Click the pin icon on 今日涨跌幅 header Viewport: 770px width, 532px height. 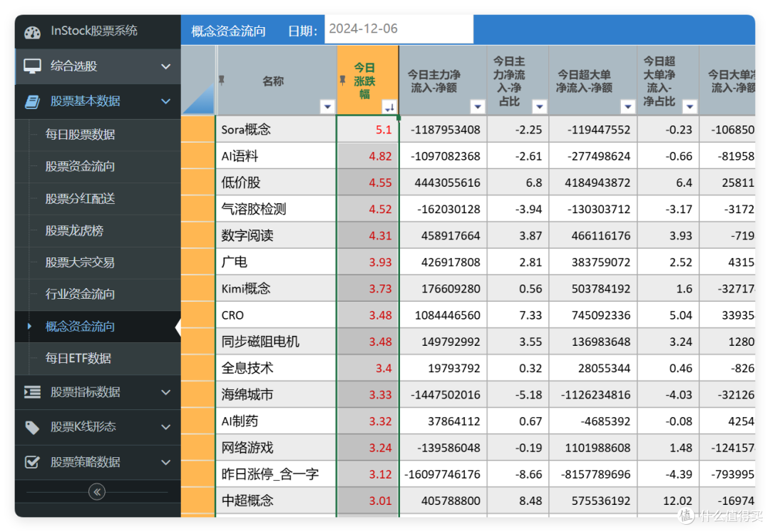pos(342,79)
